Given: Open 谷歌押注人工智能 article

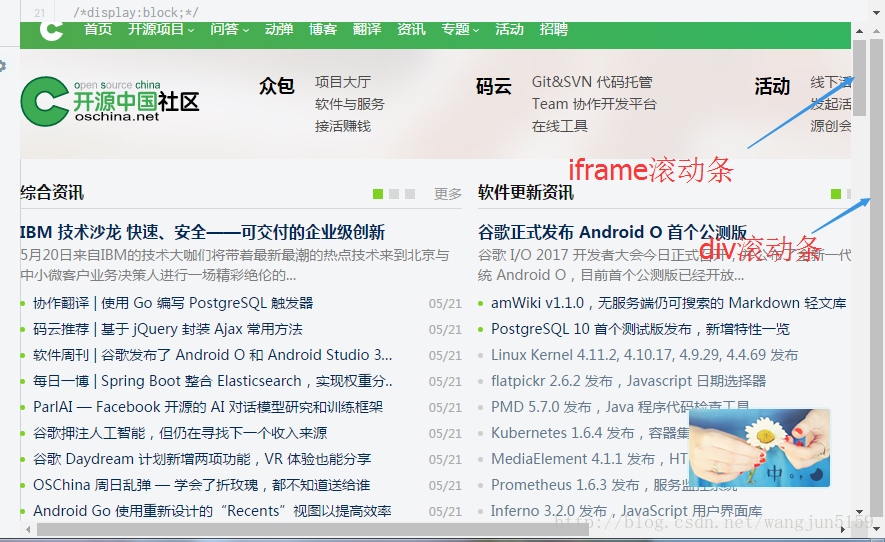Looking at the screenshot, I should click(180, 433).
